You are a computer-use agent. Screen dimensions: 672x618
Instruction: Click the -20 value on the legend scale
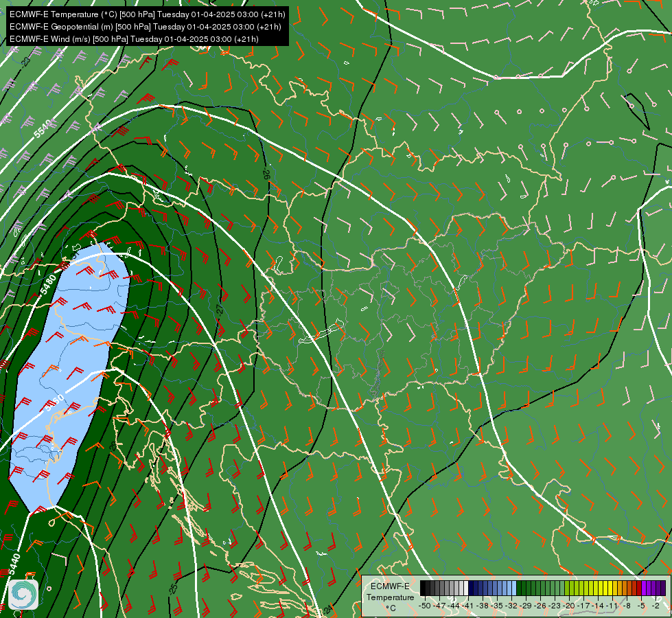[x=569, y=606]
